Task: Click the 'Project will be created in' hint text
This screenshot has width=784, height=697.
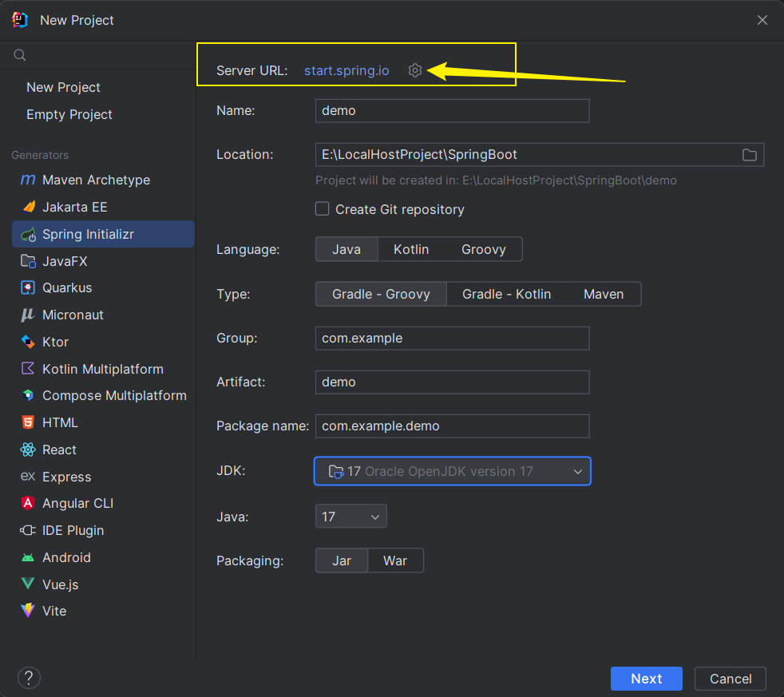Action: click(x=496, y=180)
